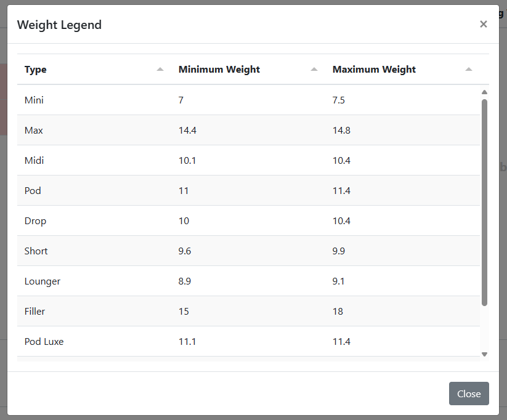
Task: Click the Close button
Action: [x=469, y=394]
